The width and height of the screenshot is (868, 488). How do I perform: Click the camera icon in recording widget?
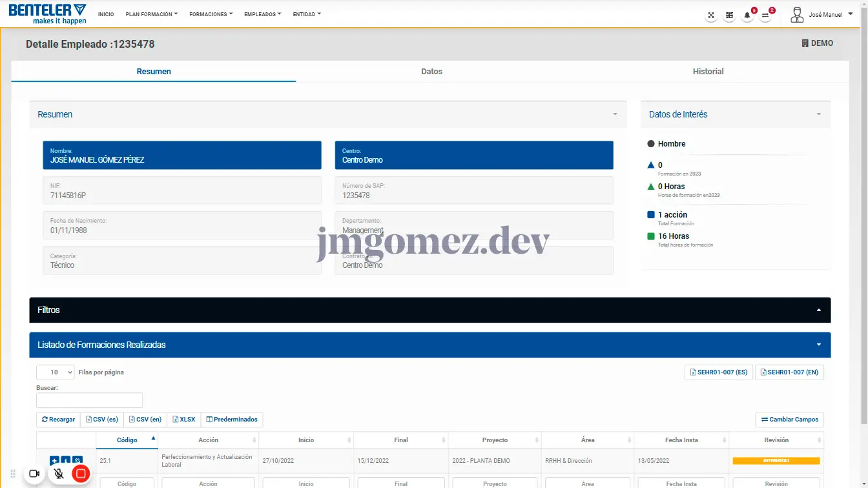tap(34, 474)
